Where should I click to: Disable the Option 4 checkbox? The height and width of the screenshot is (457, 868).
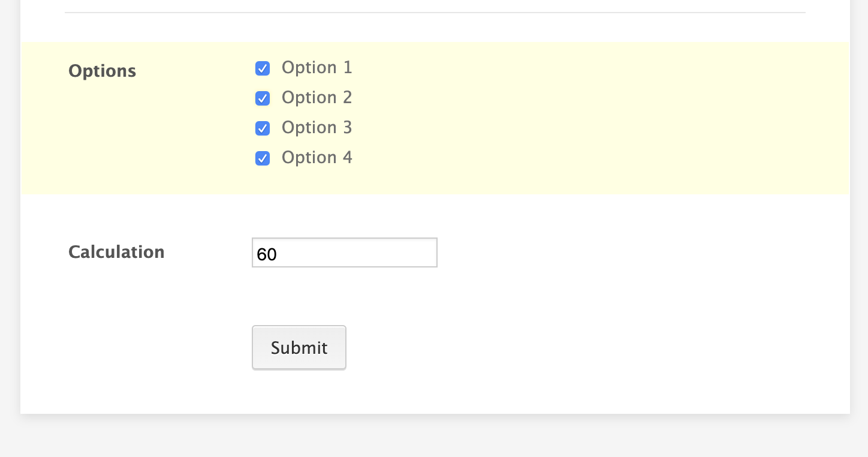coord(263,158)
